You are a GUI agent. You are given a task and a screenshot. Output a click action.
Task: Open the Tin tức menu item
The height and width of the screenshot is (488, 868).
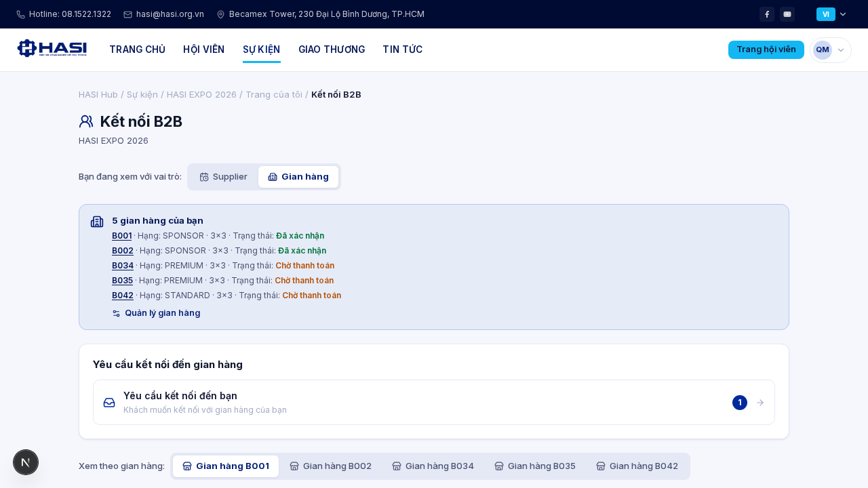(403, 49)
